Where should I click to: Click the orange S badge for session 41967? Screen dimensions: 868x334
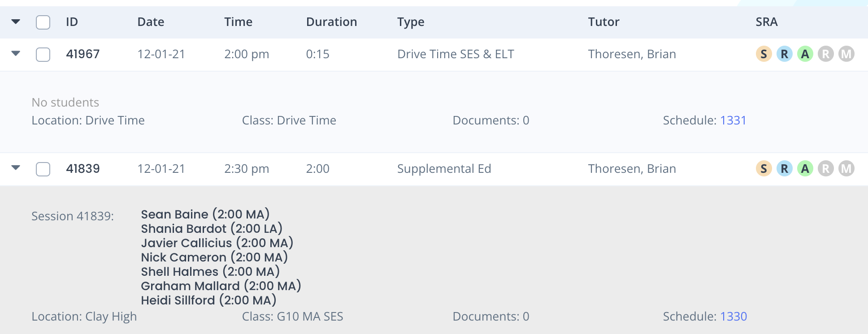click(764, 54)
